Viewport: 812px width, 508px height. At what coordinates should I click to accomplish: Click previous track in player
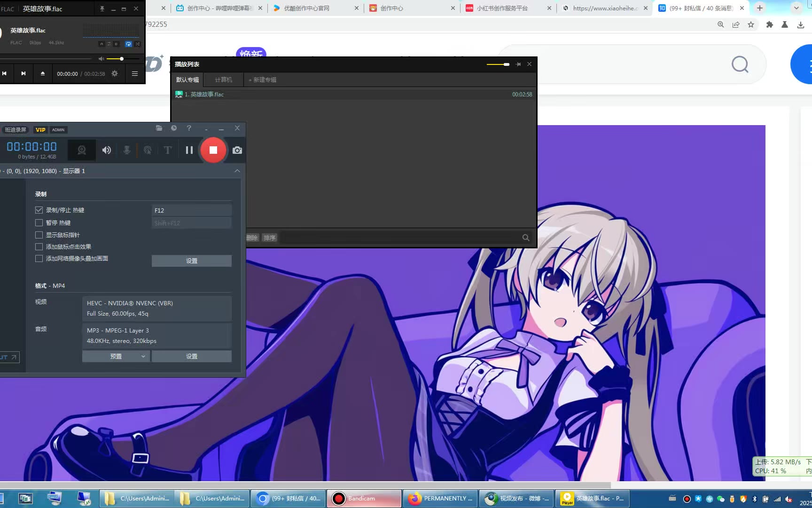[4, 73]
